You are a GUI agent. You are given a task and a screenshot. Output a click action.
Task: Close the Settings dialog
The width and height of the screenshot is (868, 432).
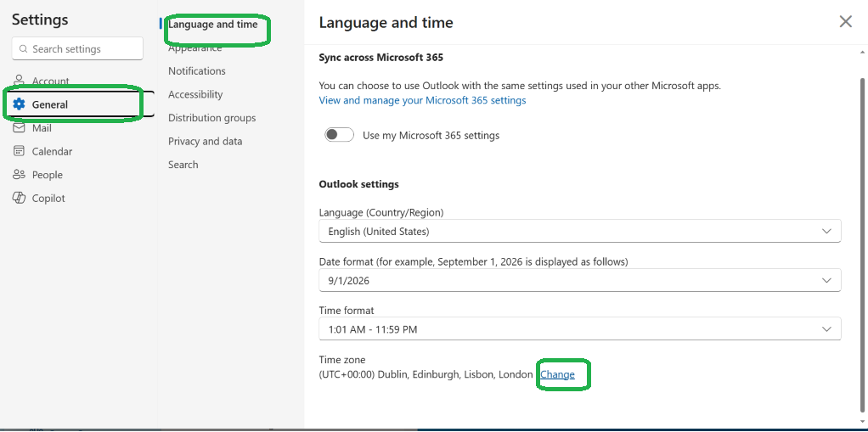[845, 21]
